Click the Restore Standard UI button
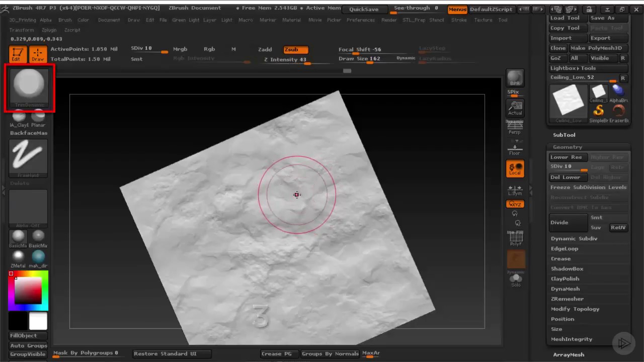 (x=172, y=354)
